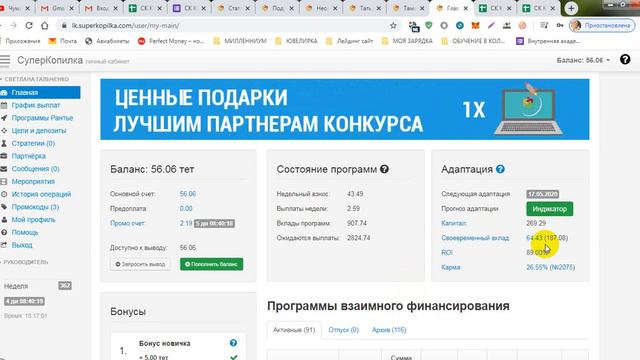Click the rocket icon beside Программы Рантье
This screenshot has height=360, width=640.
4,118
